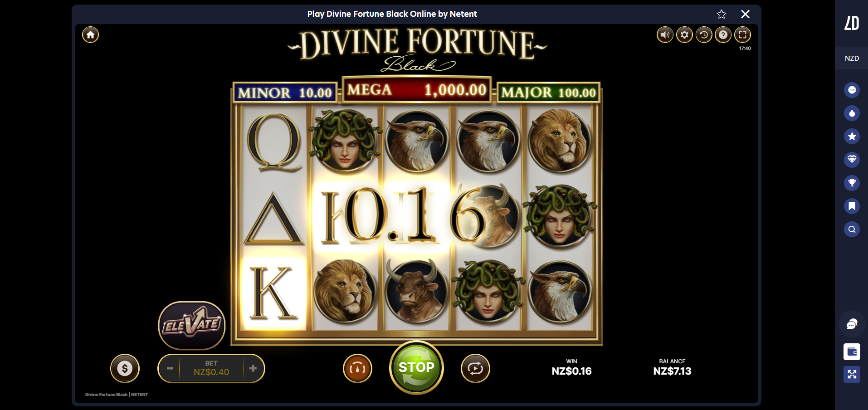The height and width of the screenshot is (410, 868).
Task: Open the search icon in sidebar
Action: [x=852, y=229]
